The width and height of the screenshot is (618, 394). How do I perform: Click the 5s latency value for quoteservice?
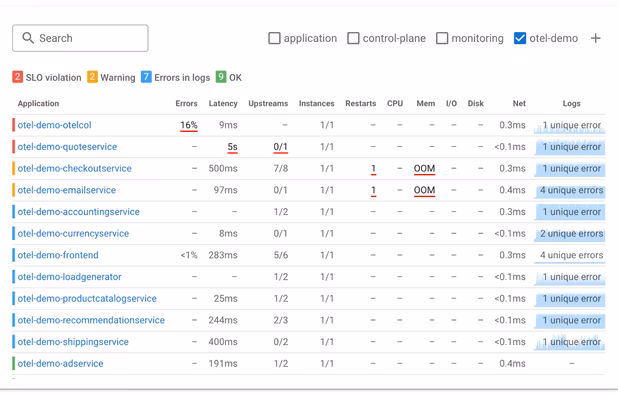(x=233, y=147)
